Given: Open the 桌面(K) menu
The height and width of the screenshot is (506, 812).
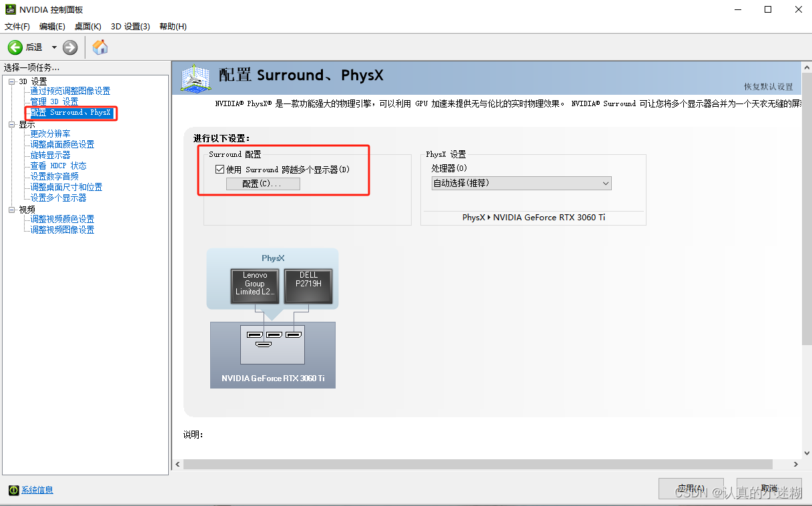Looking at the screenshot, I should pyautogui.click(x=87, y=27).
